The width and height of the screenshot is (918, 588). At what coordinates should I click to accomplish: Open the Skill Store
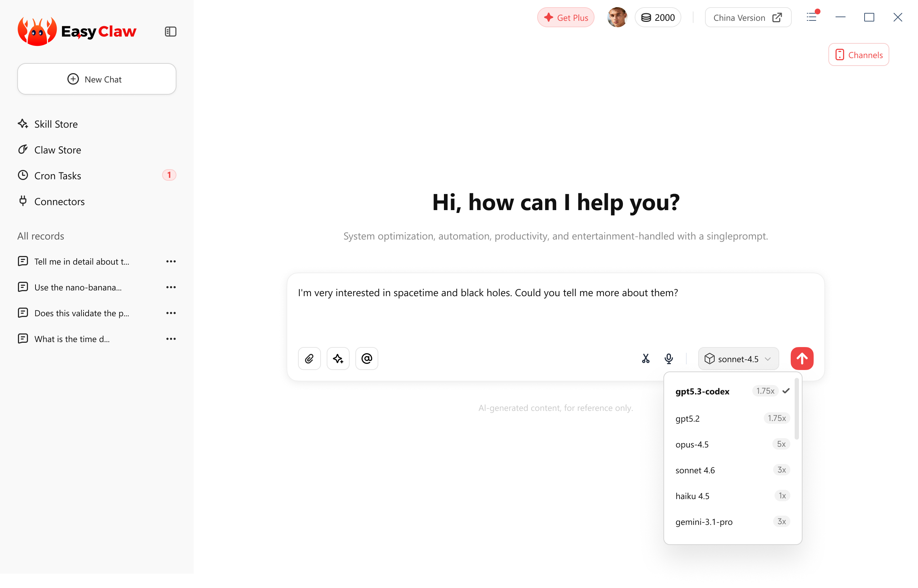(48, 124)
